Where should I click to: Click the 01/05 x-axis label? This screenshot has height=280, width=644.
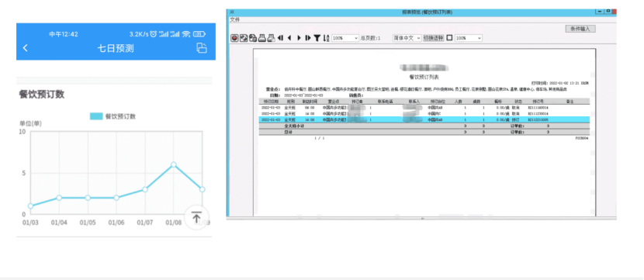click(x=88, y=223)
